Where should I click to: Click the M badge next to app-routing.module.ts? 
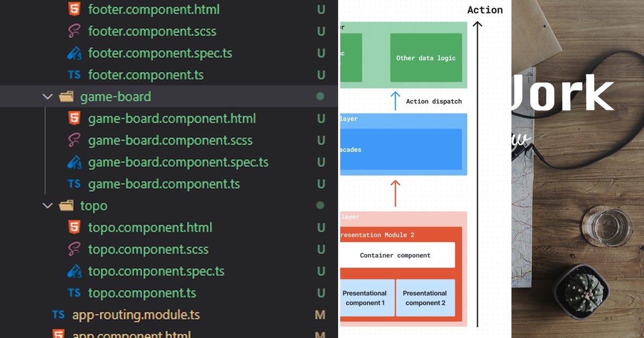coord(320,314)
